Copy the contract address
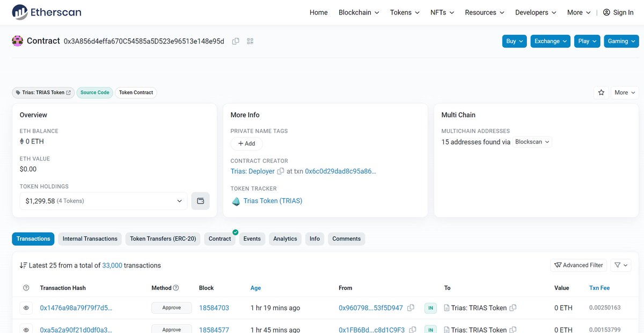Viewport: 644px width, 333px height. [236, 41]
